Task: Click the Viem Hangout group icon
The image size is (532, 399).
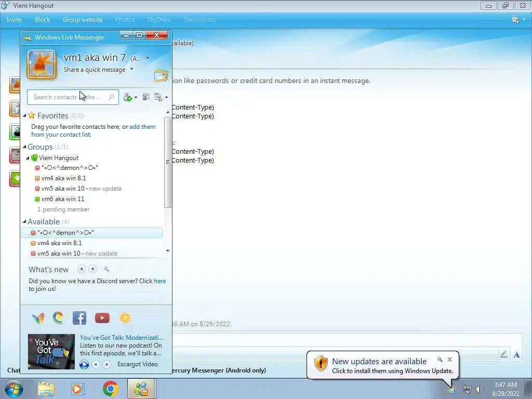Action: click(34, 158)
